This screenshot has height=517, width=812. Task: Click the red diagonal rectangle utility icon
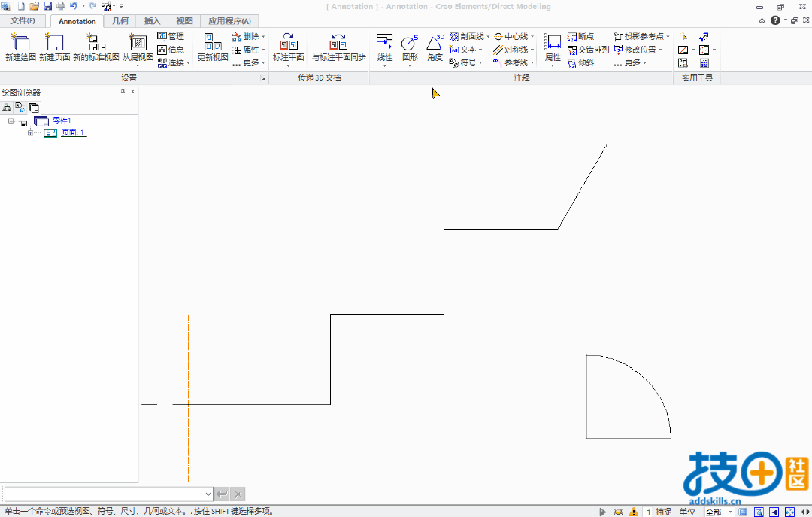683,50
